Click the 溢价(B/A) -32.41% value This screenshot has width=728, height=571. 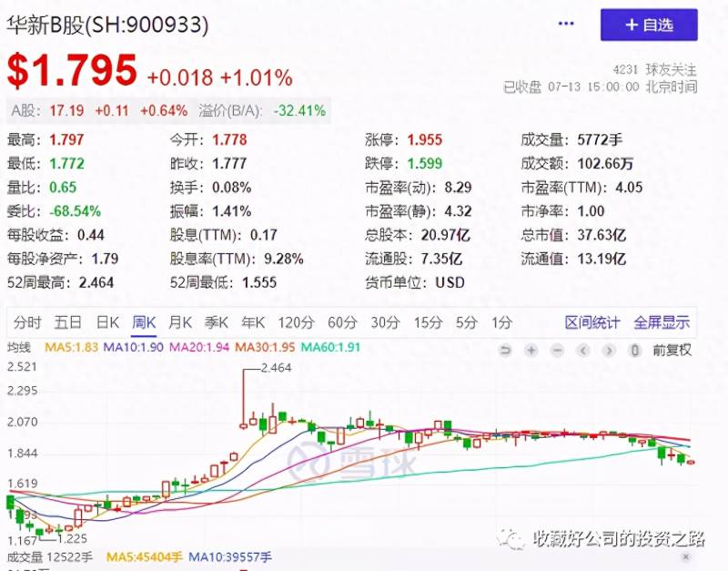(299, 110)
